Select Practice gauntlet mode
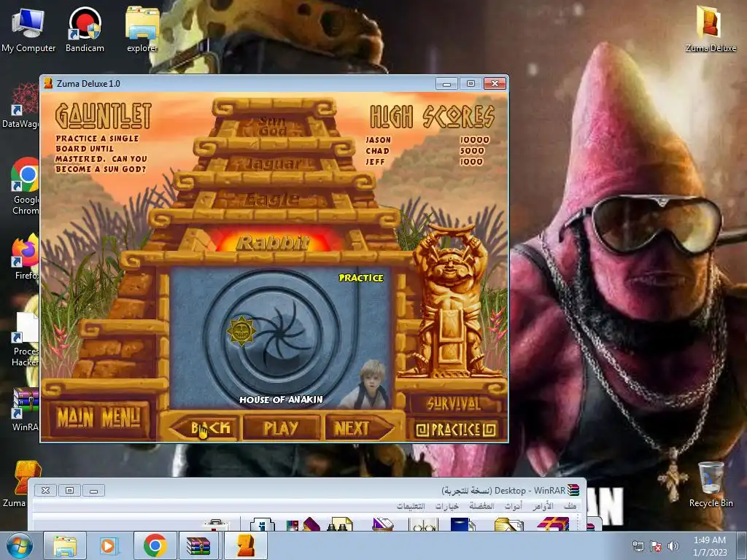 pos(455,429)
